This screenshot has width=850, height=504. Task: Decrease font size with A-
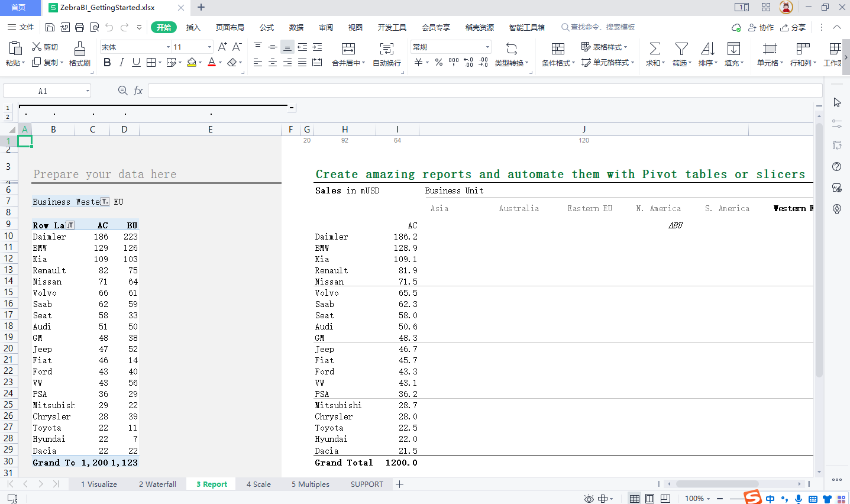coord(237,47)
